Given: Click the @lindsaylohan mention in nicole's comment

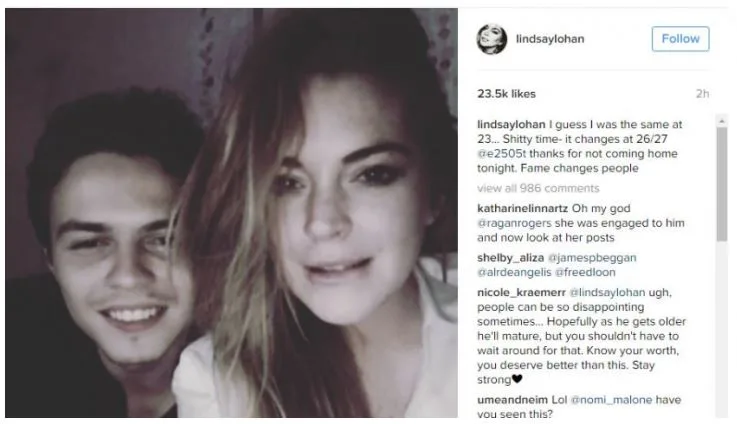Looking at the screenshot, I should (607, 292).
